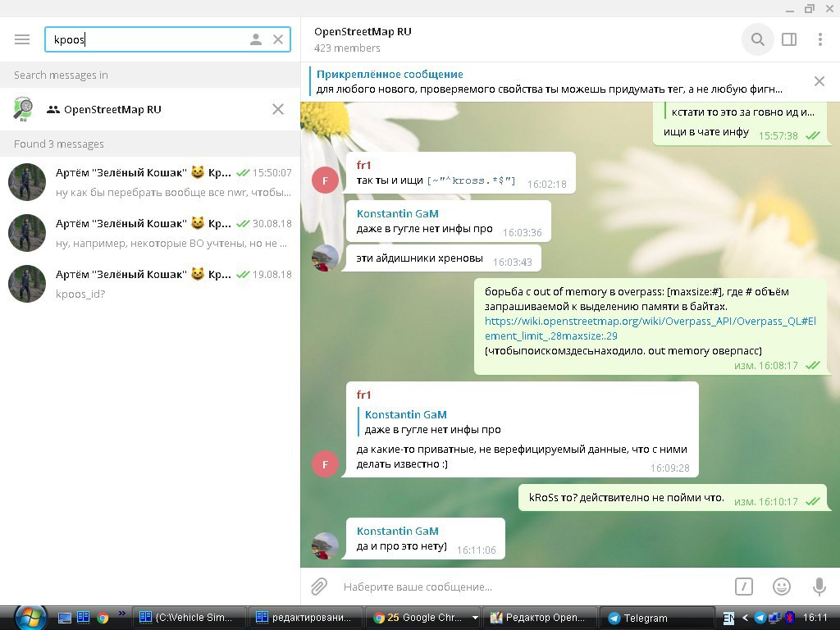This screenshot has height=630, width=840.
Task: Open the Windows Start orb
Action: [30, 617]
